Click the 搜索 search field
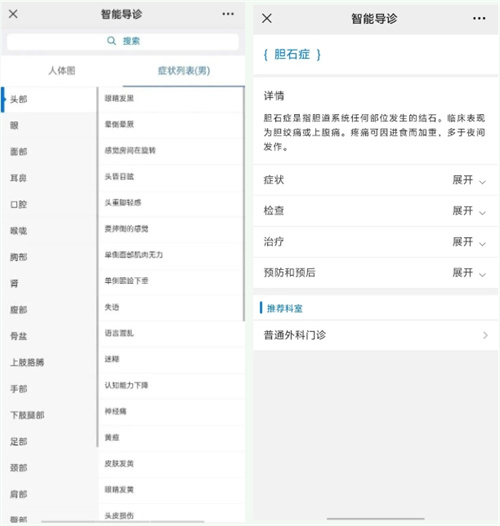500x526 pixels. (x=123, y=41)
